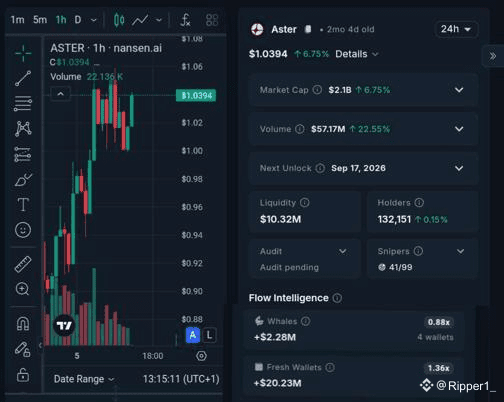Show Market Cap info tooltip icon

(317, 90)
